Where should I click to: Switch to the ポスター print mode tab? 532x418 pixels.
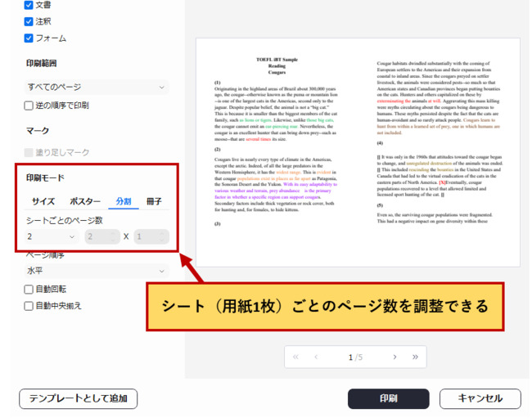pos(85,201)
